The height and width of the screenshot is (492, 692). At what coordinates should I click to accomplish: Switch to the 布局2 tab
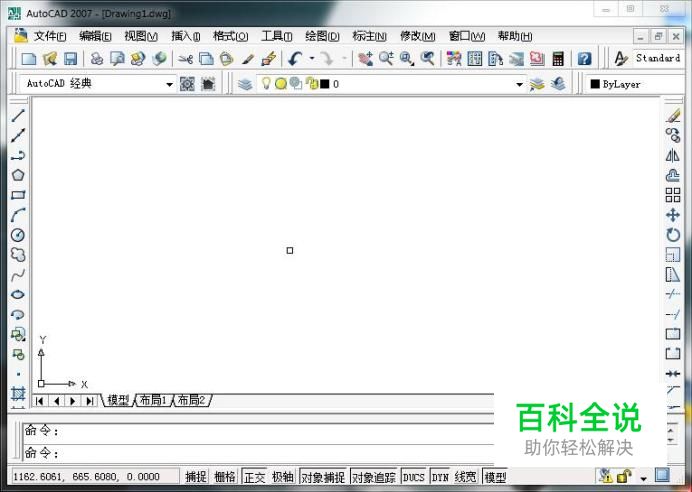[192, 400]
